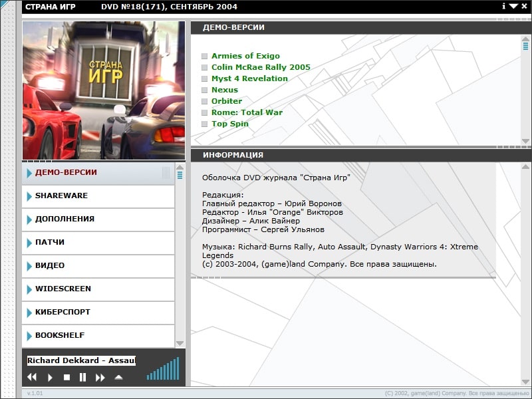Image resolution: width=532 pixels, height=399 pixels.
Task: Click the version label v.1.01
Action: [35, 393]
